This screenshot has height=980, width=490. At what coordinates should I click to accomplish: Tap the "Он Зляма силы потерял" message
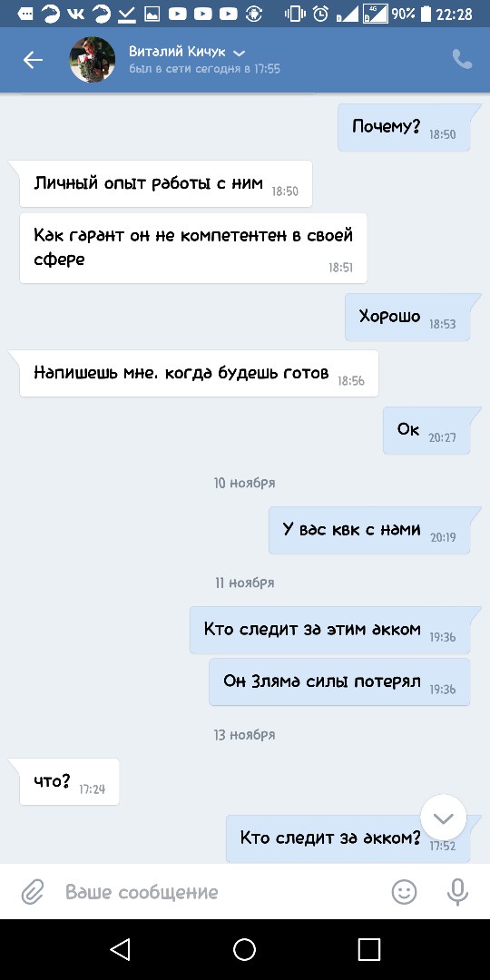coord(339,681)
